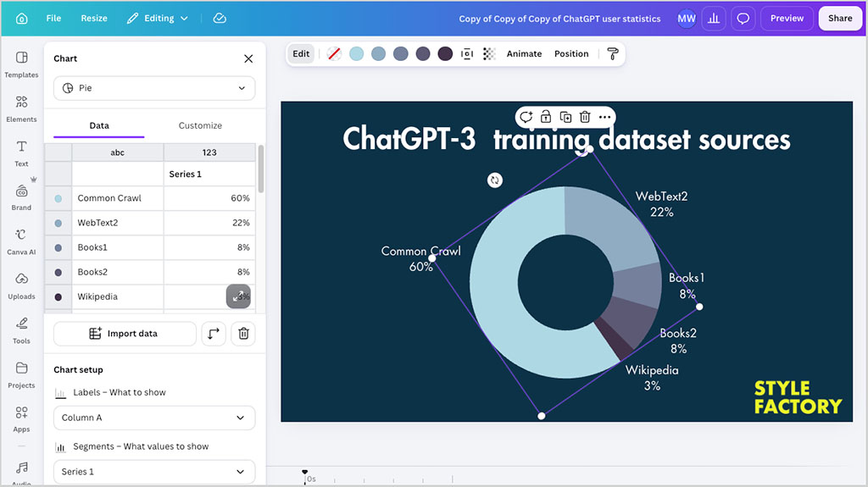
Task: Click the cloud save status icon
Action: click(x=220, y=19)
